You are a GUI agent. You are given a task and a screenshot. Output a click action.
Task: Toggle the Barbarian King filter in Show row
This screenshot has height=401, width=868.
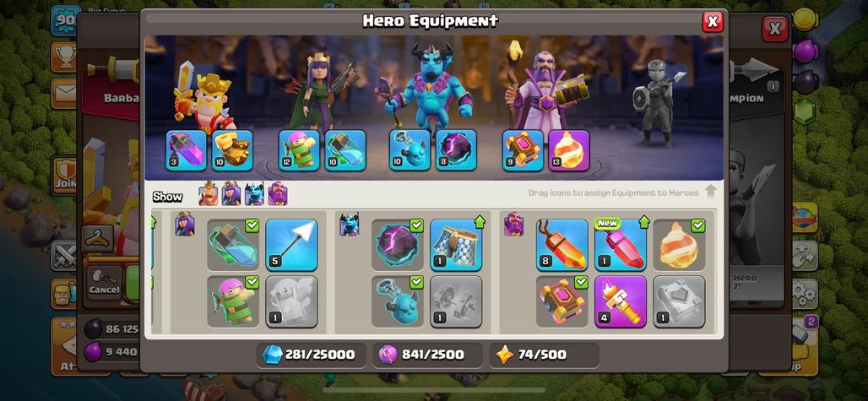click(209, 194)
